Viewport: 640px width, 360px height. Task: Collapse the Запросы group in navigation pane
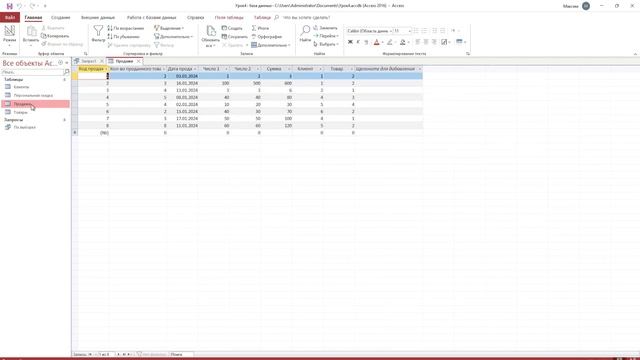(x=64, y=120)
